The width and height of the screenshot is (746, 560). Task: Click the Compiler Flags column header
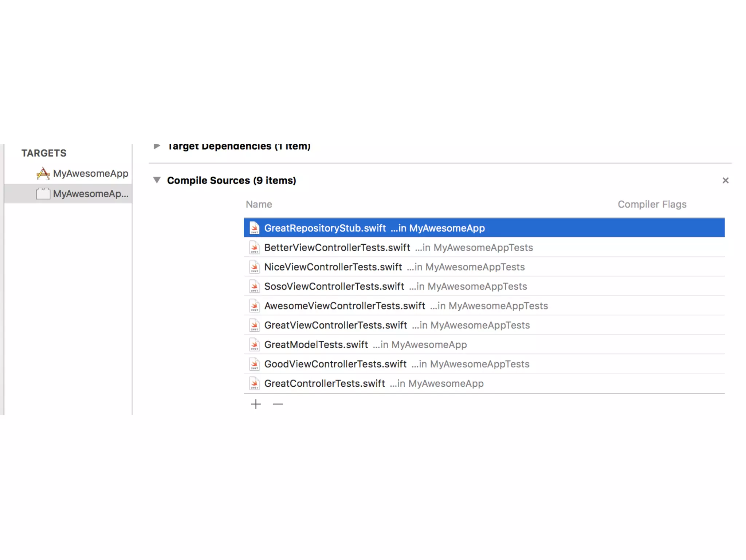pos(652,205)
